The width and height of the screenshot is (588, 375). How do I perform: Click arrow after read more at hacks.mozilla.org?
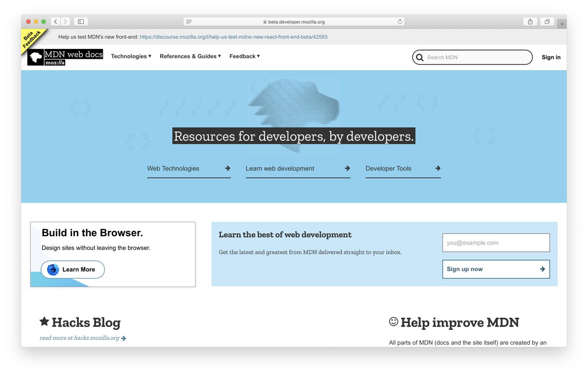123,338
